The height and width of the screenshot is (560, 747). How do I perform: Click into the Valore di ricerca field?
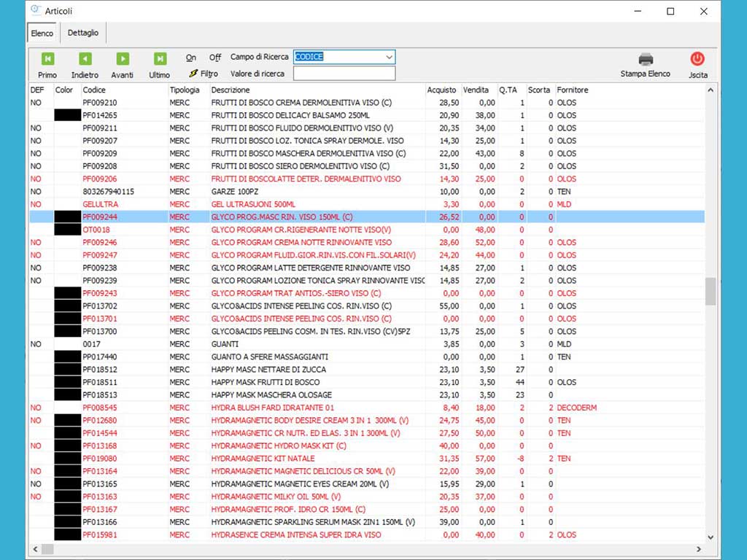344,74
